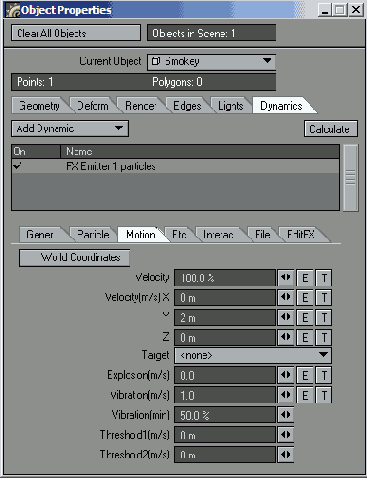Image resolution: width=367 pixels, height=478 pixels.
Task: Click the Threshold1 value field
Action: [225, 435]
